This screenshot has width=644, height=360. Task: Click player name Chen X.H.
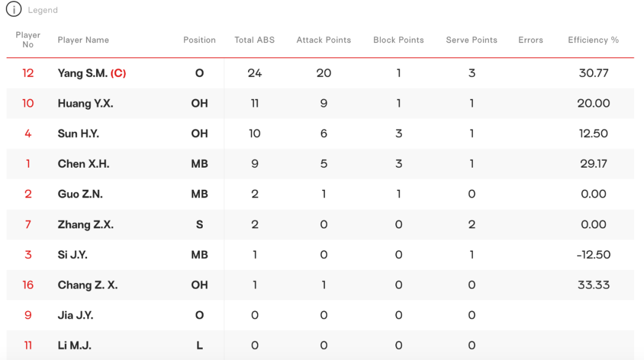pos(83,164)
